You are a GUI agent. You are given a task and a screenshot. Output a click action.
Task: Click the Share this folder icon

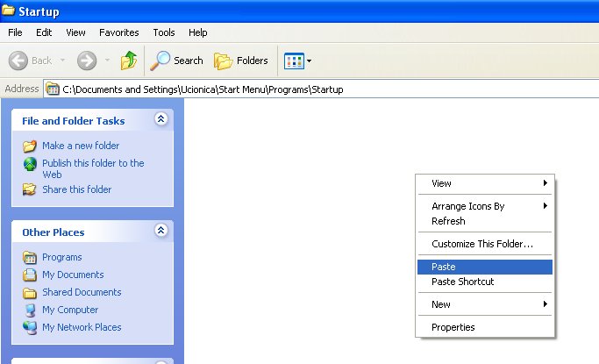(30, 189)
